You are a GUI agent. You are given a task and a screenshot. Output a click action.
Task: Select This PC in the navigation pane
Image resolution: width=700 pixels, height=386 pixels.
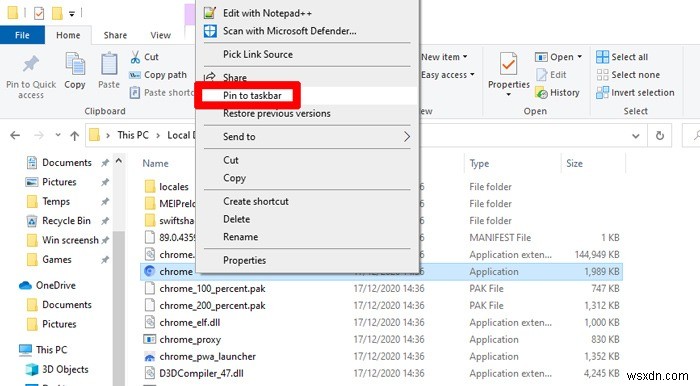point(43,349)
